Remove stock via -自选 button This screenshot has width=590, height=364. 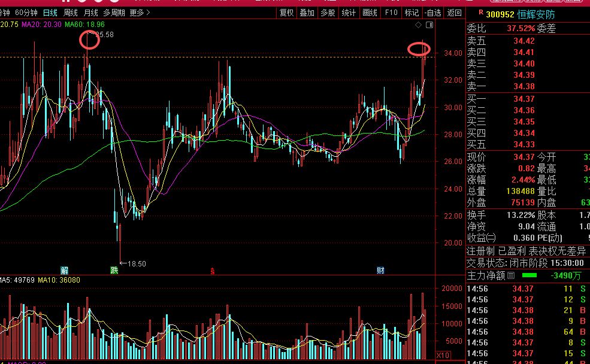point(432,13)
